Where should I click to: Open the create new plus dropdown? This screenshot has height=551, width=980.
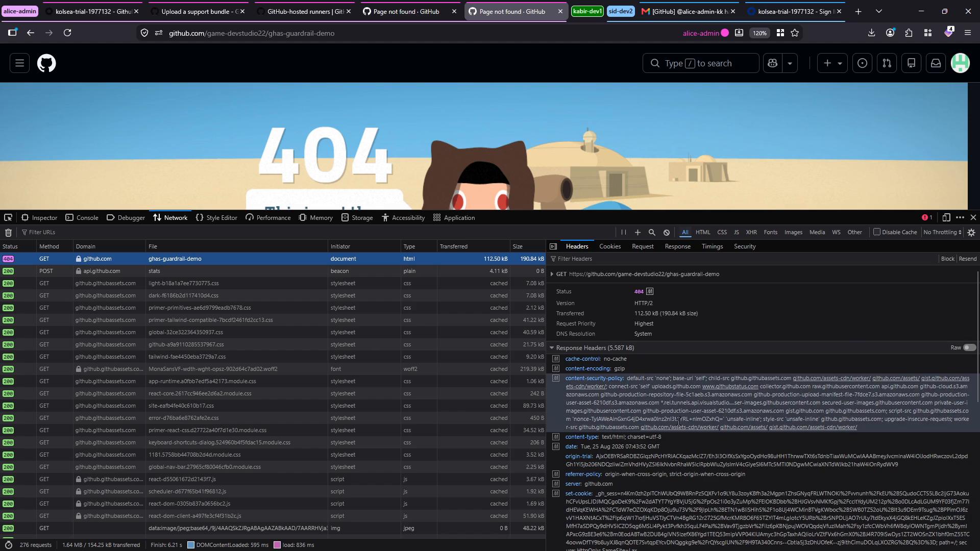(832, 63)
